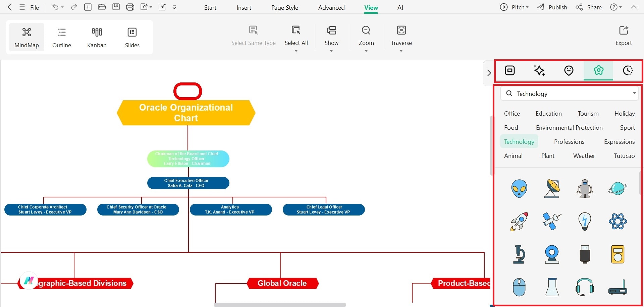Open the Advanced tab

[x=331, y=7]
